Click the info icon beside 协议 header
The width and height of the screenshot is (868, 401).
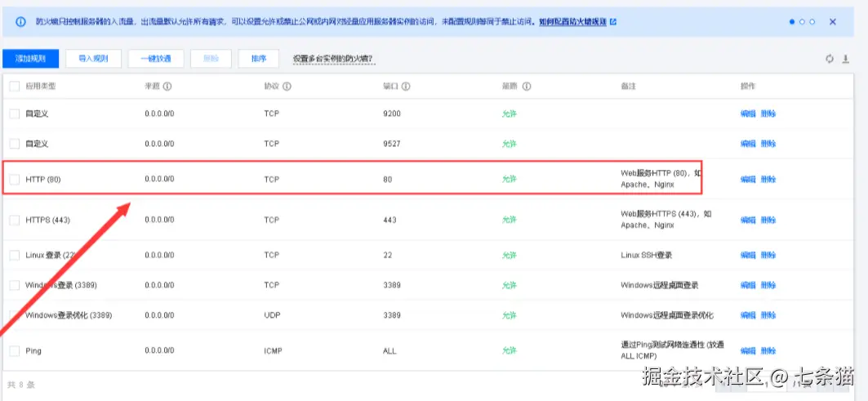click(x=287, y=87)
